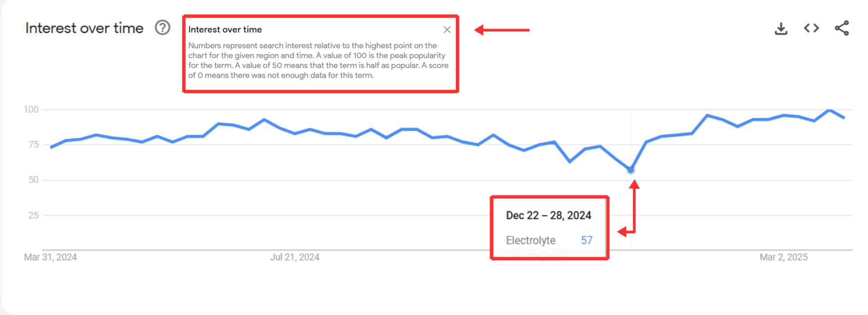Close the Interest over time info popup

point(447,30)
